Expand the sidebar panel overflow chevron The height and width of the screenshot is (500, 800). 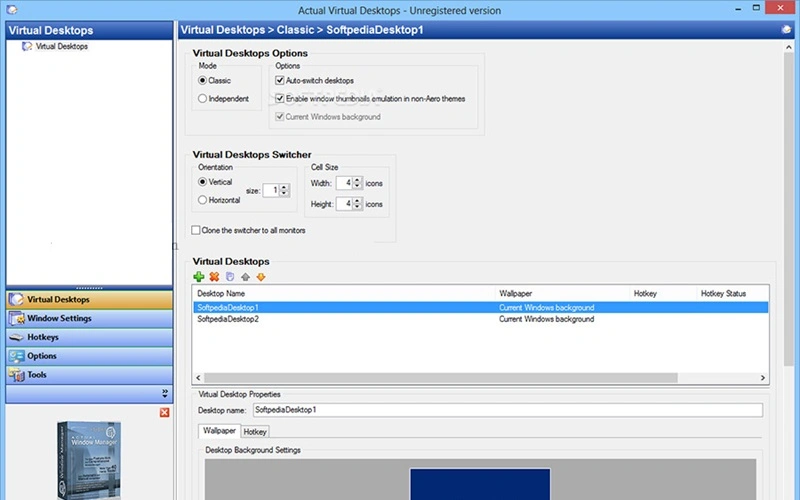pyautogui.click(x=165, y=393)
